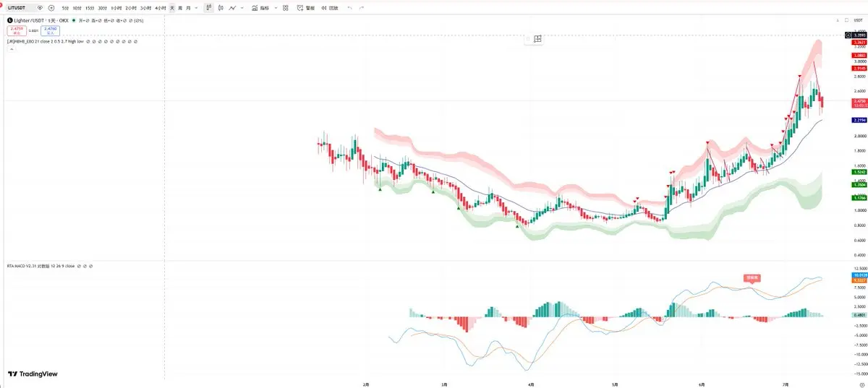The image size is (868, 388).
Task: Click the chart layout icon above the chart
Action: point(538,39)
